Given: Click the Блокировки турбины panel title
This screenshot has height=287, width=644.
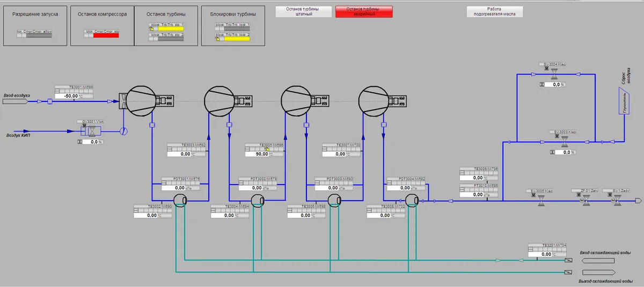Looking at the screenshot, I should (x=233, y=14).
